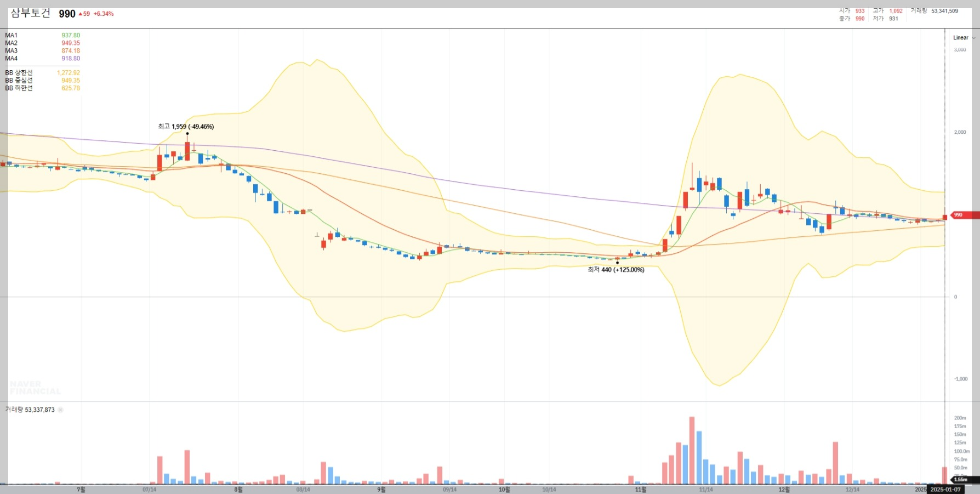Click the 최저 440 low price marker
Screen dimensions: 980x494
tap(616, 270)
